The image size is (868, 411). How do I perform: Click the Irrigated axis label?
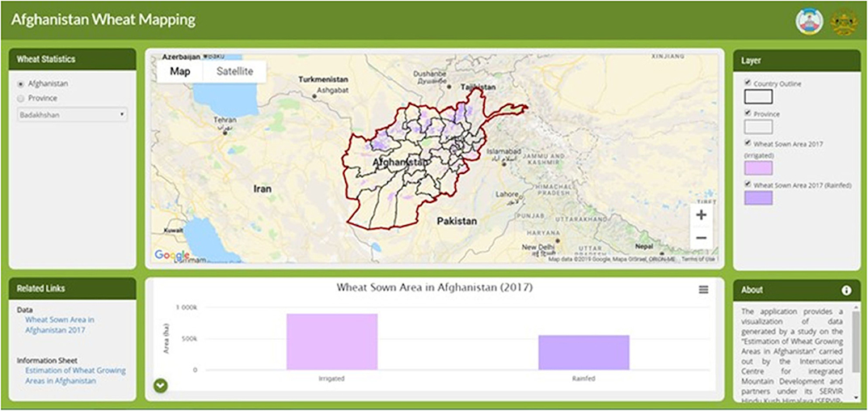(x=331, y=379)
